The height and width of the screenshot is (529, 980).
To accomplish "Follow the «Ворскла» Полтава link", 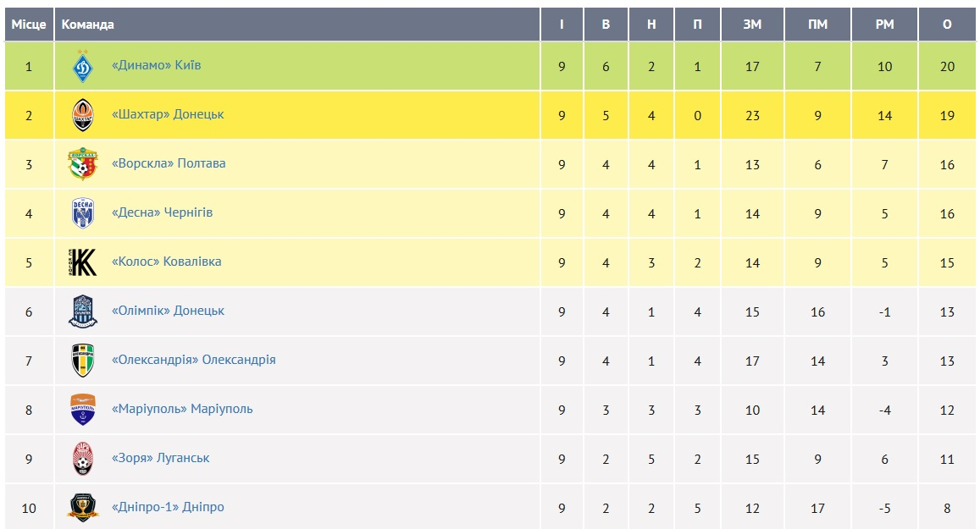I will coord(169,163).
